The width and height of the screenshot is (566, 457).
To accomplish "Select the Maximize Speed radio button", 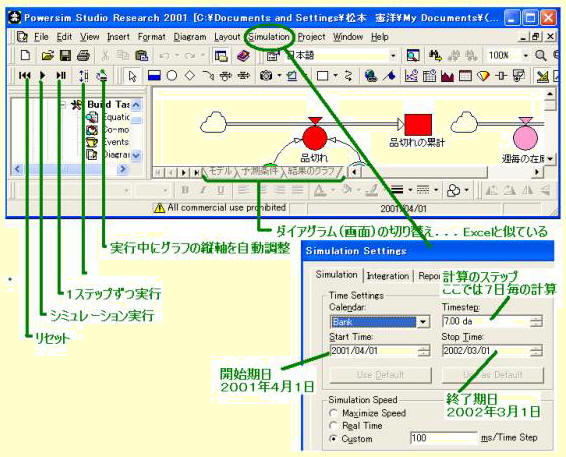I will coord(333,413).
